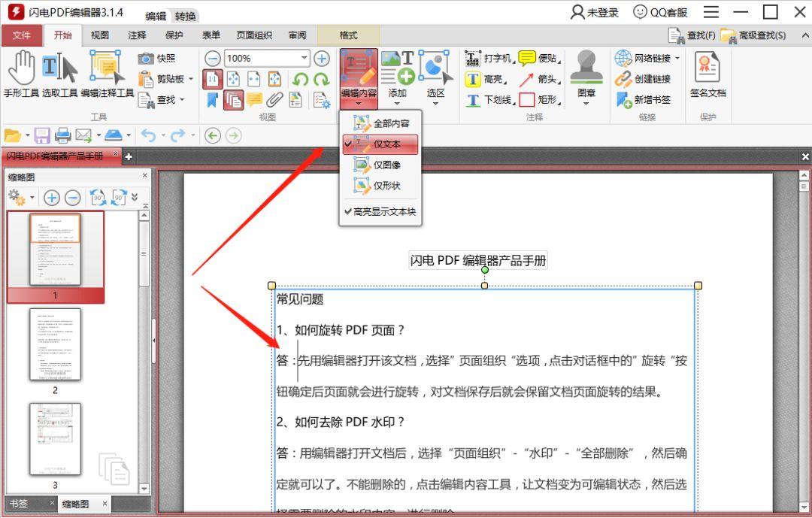
Task: Open the 签名文档 sign document tool
Action: pyautogui.click(x=707, y=74)
